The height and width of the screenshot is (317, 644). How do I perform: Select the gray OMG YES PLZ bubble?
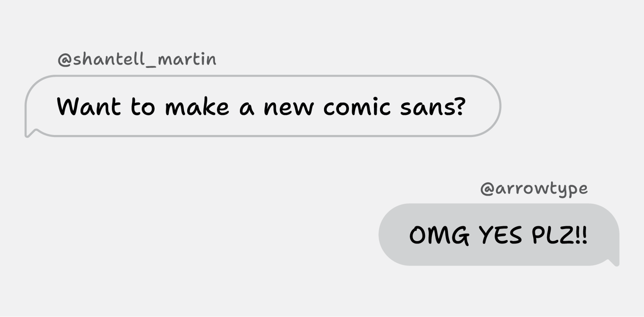coord(499,235)
